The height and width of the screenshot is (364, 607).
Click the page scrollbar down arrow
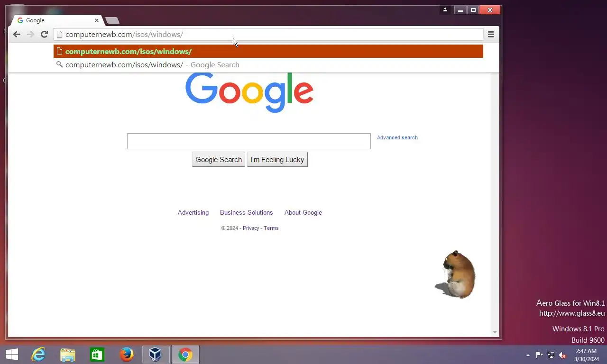[x=495, y=333]
